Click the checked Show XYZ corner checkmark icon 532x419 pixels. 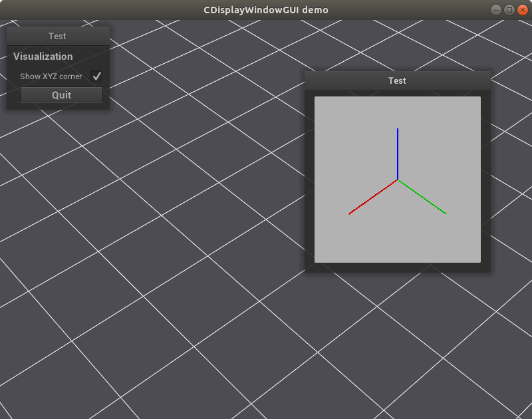tap(97, 76)
